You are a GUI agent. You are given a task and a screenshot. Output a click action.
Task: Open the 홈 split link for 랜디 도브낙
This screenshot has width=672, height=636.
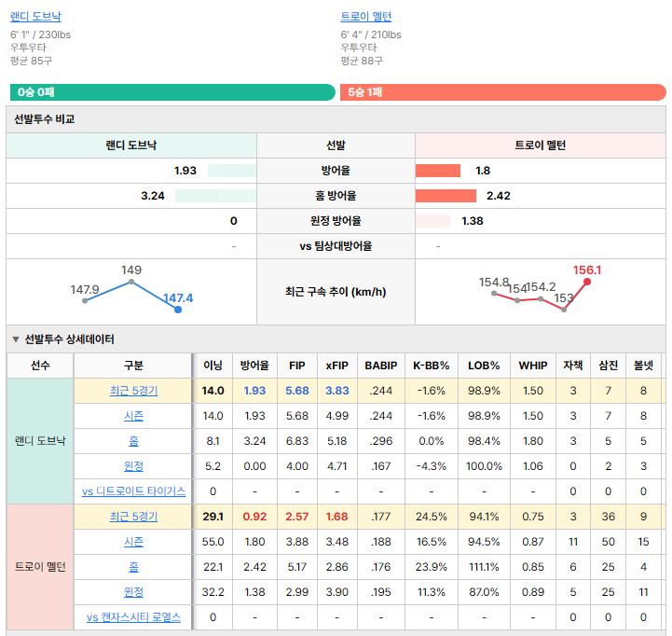click(133, 441)
